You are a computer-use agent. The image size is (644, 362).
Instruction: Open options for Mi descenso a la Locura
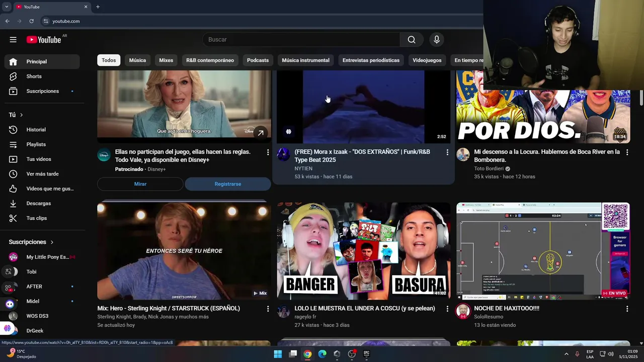point(627,152)
